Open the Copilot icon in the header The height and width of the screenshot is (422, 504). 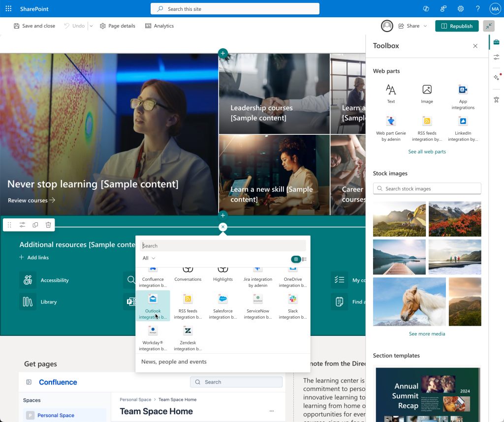(426, 9)
